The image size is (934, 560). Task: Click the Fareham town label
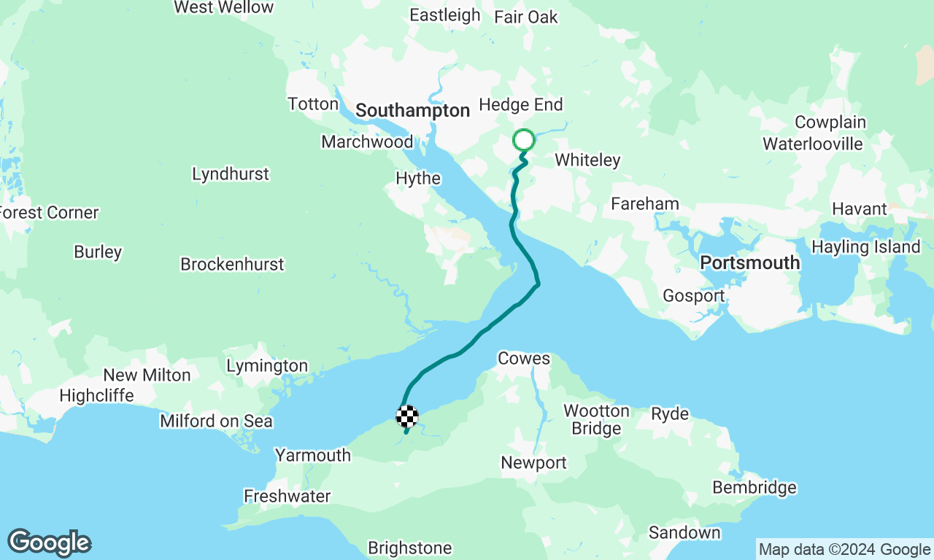coord(645,204)
